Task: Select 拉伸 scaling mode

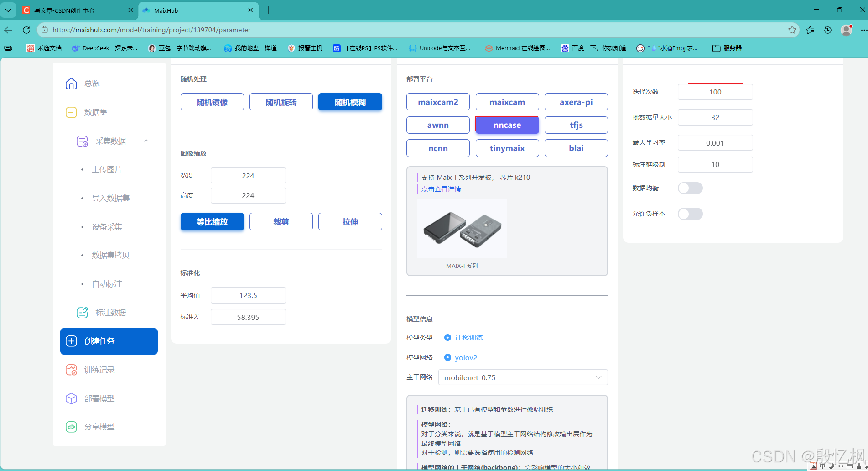Action: pyautogui.click(x=350, y=222)
